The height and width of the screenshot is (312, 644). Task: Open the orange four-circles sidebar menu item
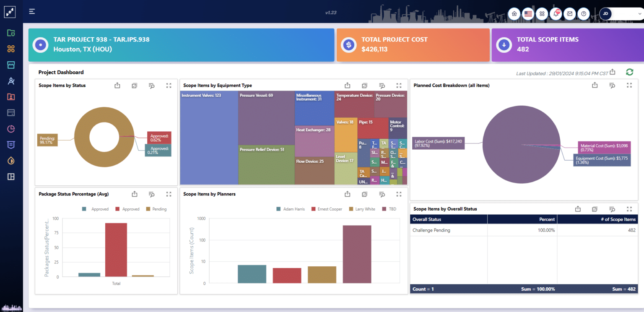click(11, 49)
